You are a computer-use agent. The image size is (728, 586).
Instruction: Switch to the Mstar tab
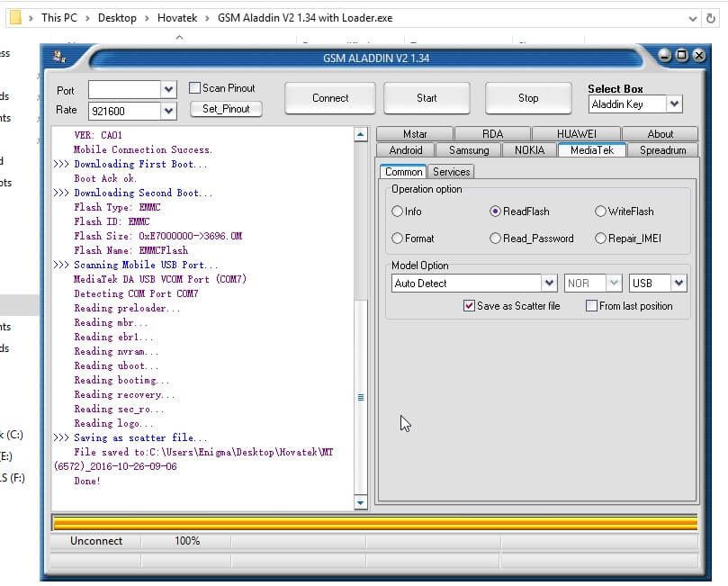click(x=415, y=134)
